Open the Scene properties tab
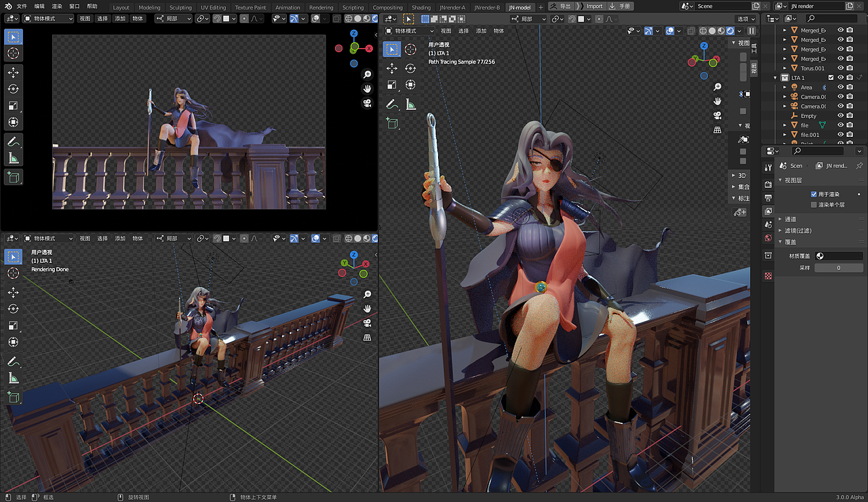Image resolution: width=868 pixels, height=502 pixels. click(x=768, y=224)
